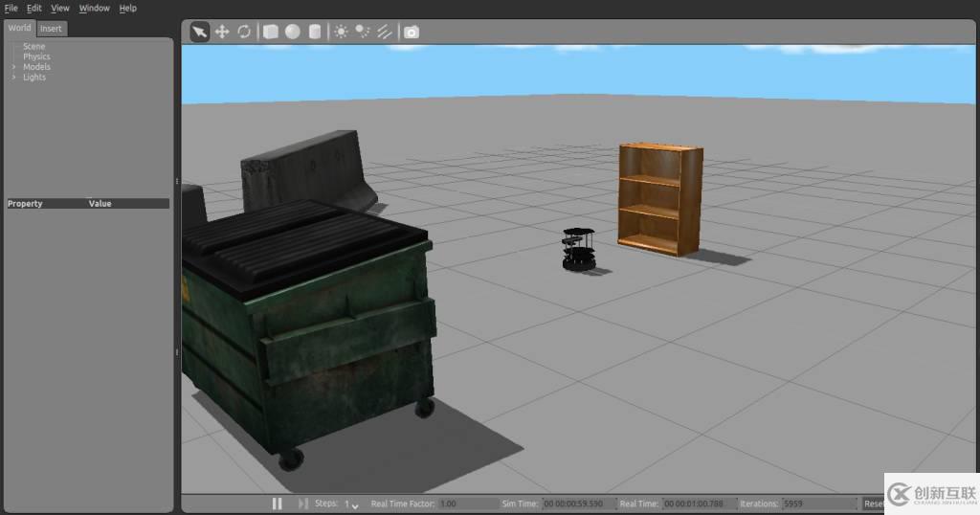Screen dimensions: 980x515
Task: Activate the translate mode tool
Action: coord(222,32)
